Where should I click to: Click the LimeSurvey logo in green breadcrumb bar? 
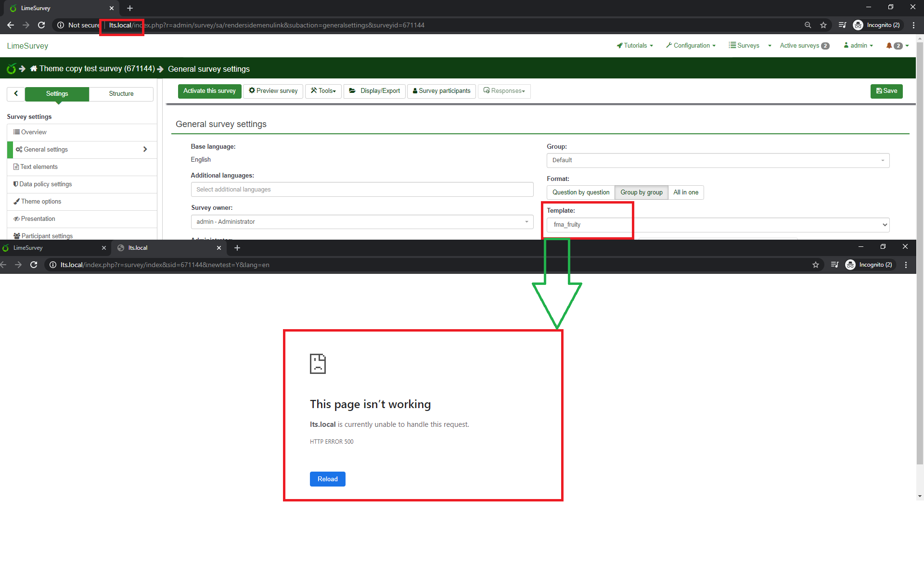click(x=11, y=69)
